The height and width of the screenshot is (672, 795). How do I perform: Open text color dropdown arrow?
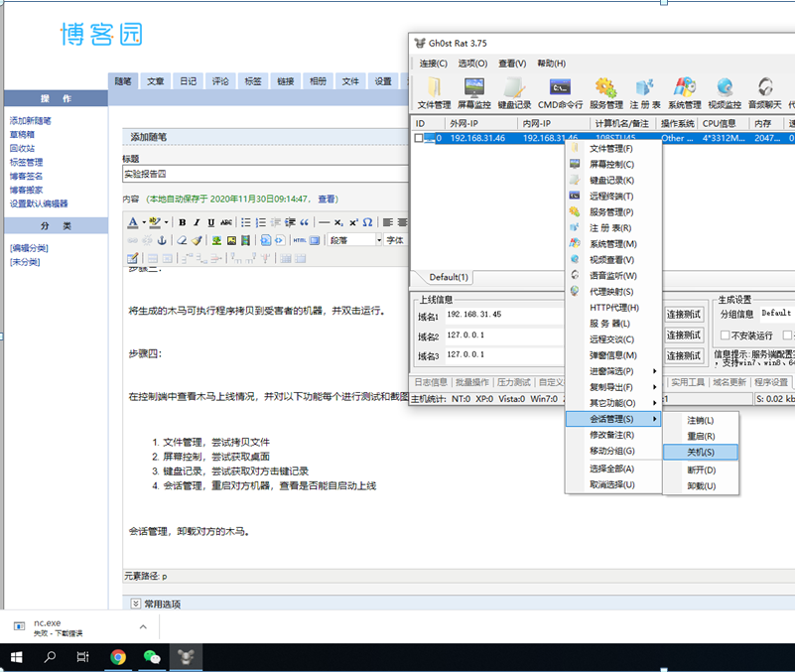click(x=144, y=222)
